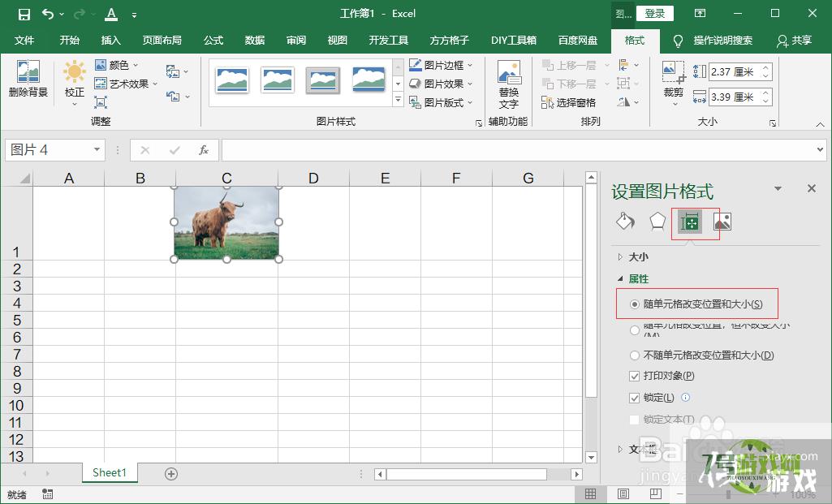Click the Sheet1 tab
This screenshot has width=832, height=504.
pyautogui.click(x=110, y=472)
